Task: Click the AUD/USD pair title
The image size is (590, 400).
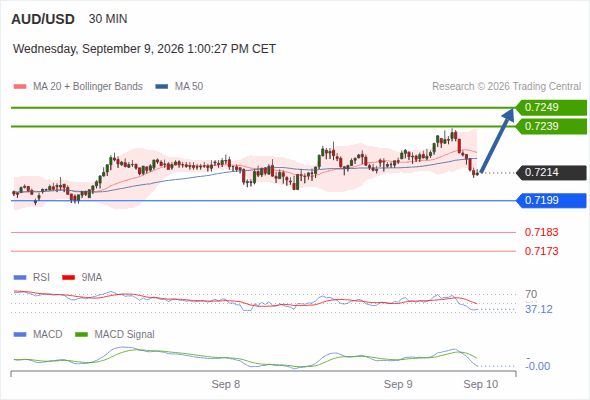Action: (43, 19)
